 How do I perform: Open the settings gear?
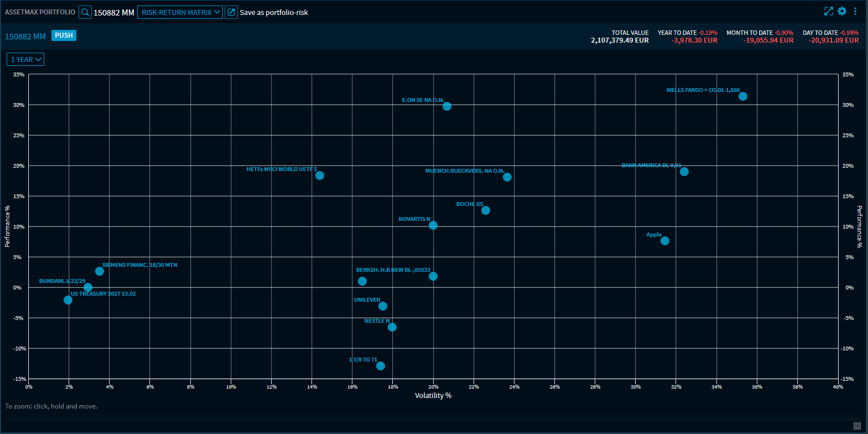point(842,11)
